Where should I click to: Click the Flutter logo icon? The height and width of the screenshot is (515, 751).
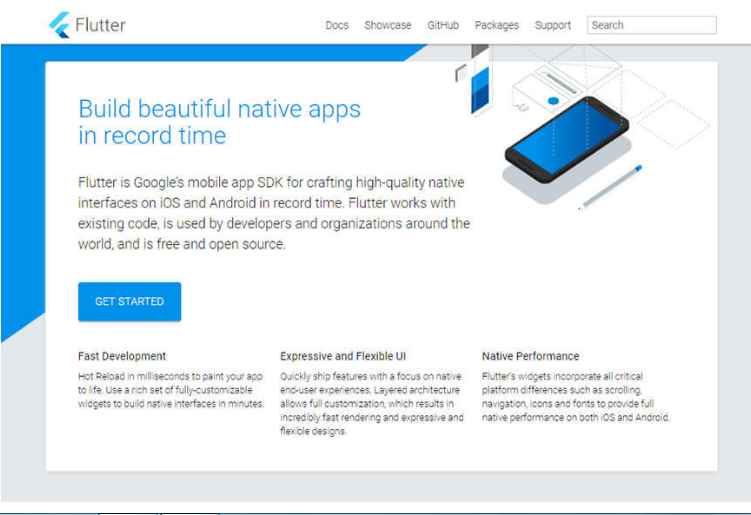click(x=59, y=25)
